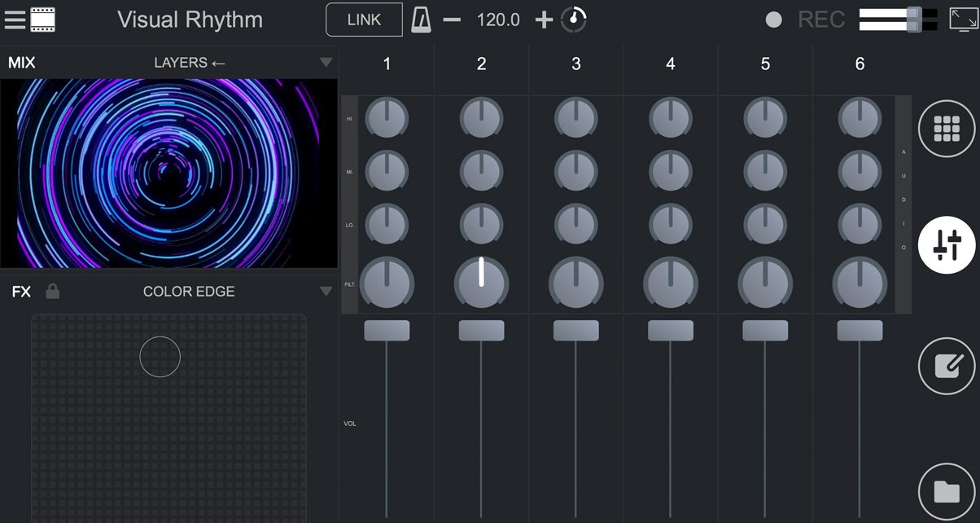The height and width of the screenshot is (523, 980).
Task: Click channel 2 MI knob
Action: coord(481,171)
